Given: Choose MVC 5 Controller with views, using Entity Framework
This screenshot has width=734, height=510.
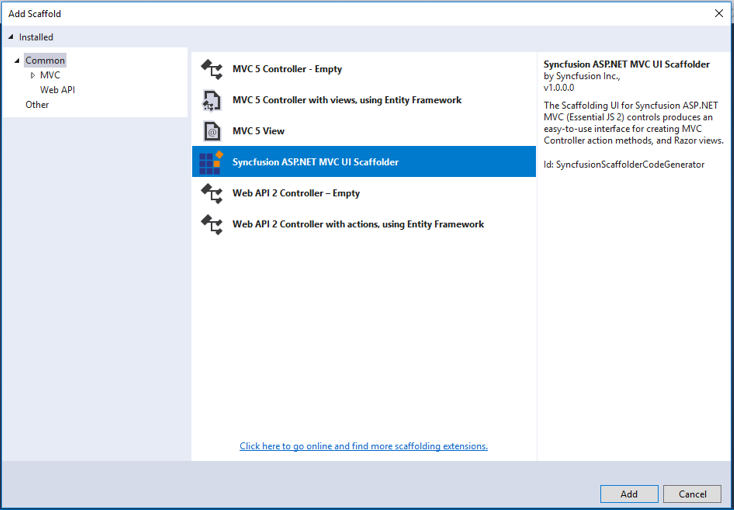Looking at the screenshot, I should [x=364, y=100].
